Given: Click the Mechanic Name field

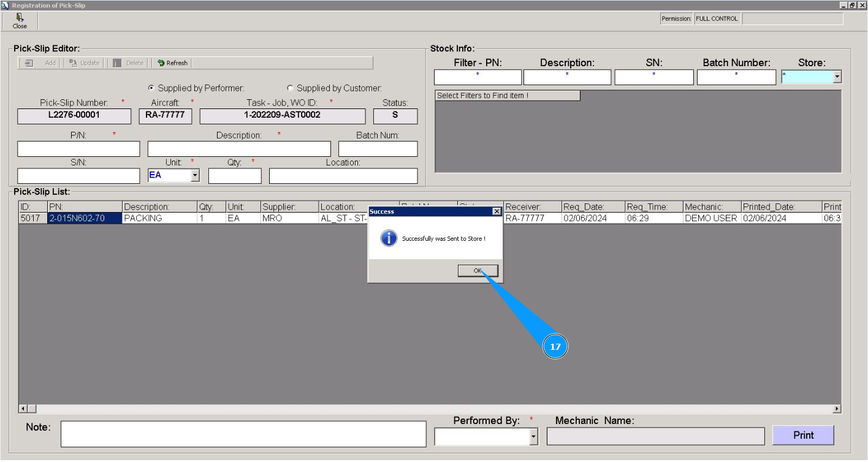Looking at the screenshot, I should click(656, 436).
